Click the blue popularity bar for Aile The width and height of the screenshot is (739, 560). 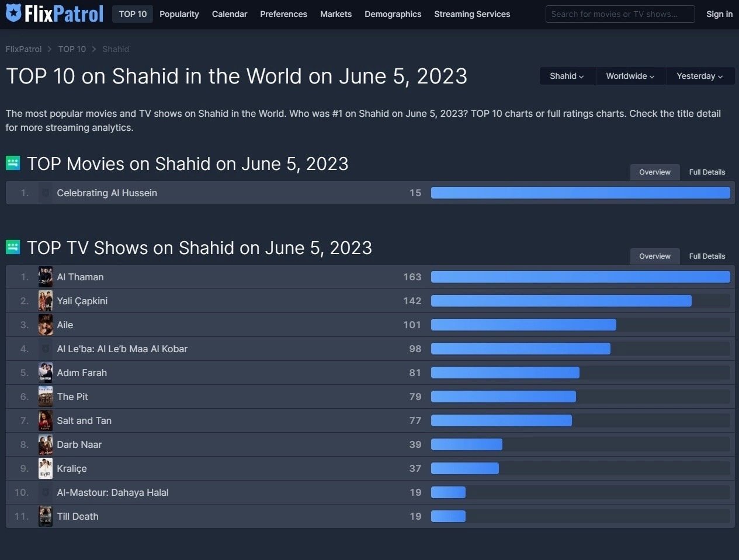(523, 325)
